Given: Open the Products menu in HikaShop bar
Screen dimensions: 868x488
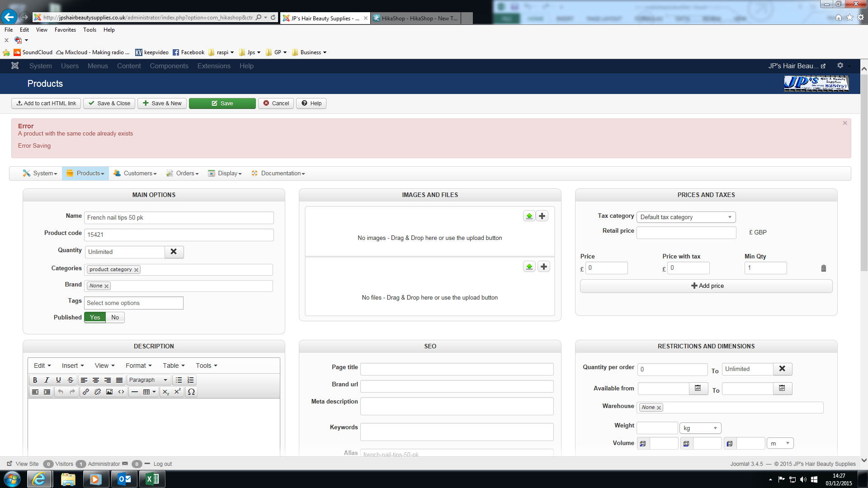Looking at the screenshot, I should click(85, 174).
